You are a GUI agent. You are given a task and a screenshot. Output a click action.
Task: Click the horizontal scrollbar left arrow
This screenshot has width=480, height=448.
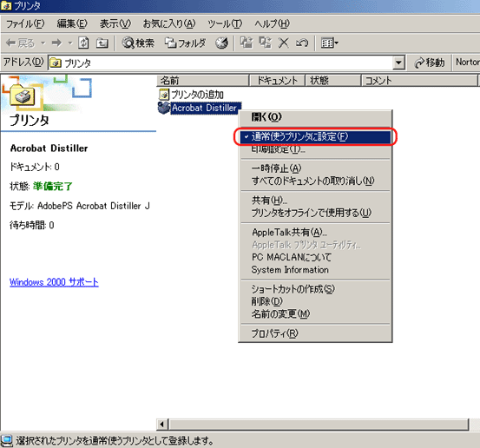point(162,425)
